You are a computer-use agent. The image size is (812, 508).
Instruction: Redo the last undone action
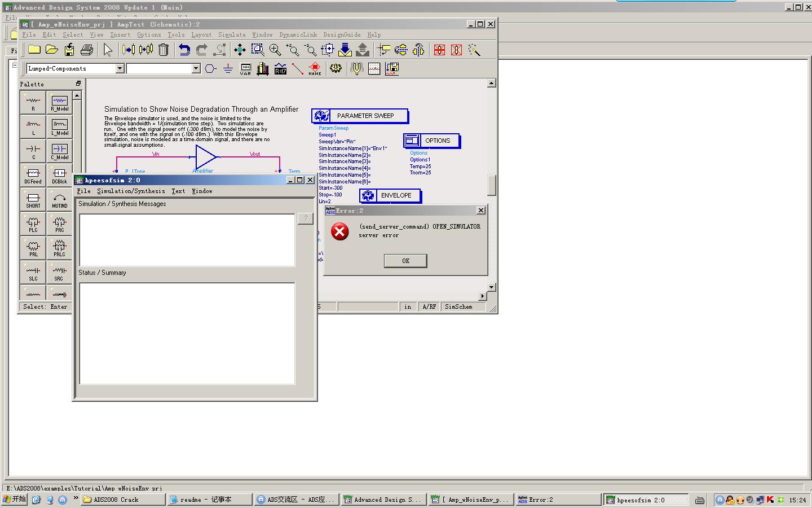[201, 50]
